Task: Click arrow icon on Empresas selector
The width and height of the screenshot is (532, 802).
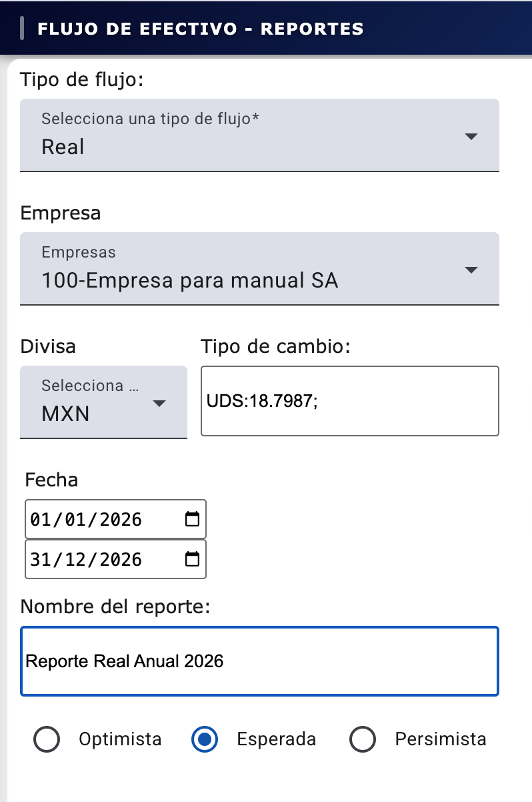Action: coord(471,270)
